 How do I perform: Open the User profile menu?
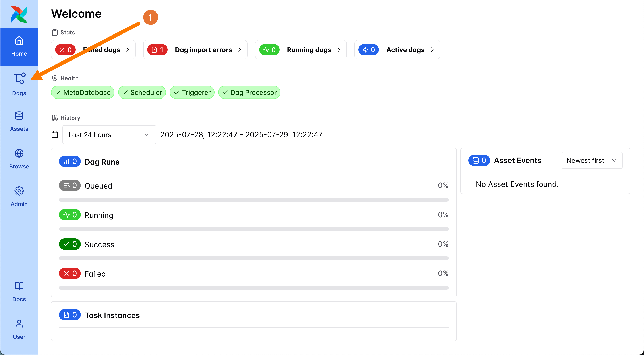point(19,329)
